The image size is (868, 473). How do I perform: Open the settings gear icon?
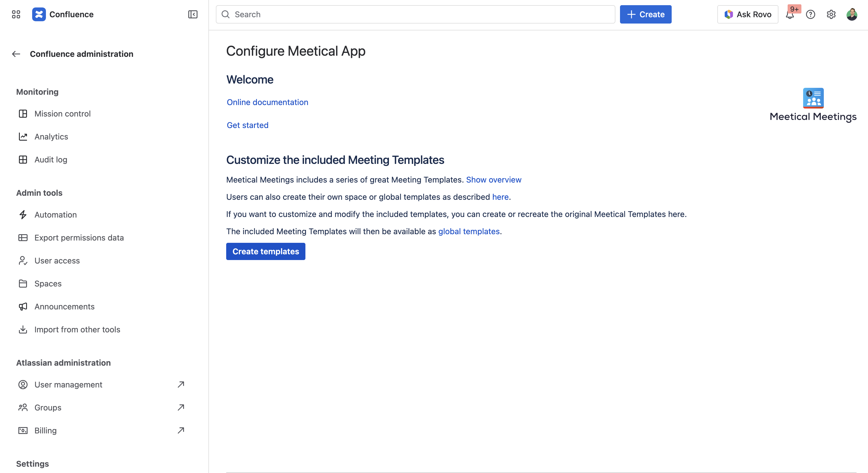coord(831,14)
